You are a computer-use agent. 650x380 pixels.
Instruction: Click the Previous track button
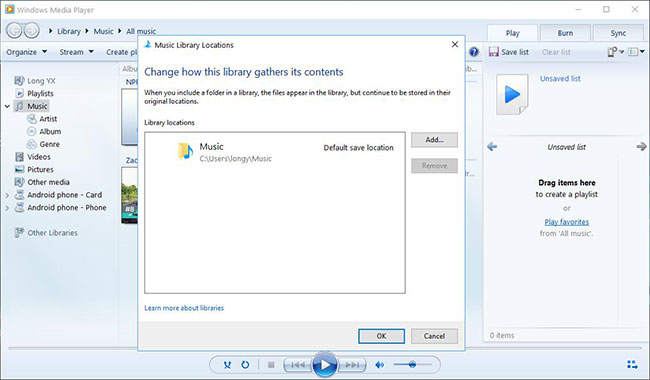pyautogui.click(x=298, y=365)
